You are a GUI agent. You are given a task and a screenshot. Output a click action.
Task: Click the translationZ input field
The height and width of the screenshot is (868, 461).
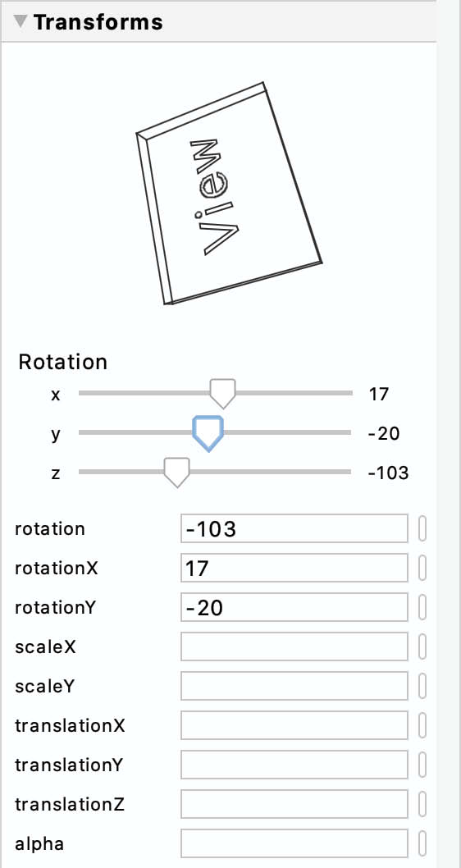tap(294, 804)
